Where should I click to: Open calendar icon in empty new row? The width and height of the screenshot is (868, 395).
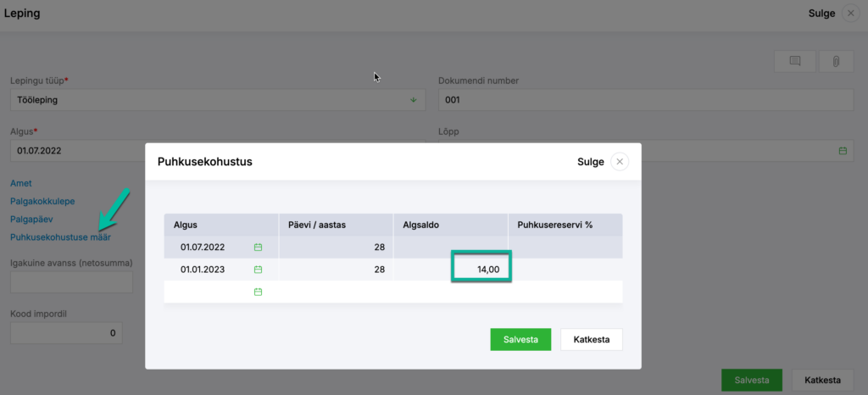[x=258, y=292]
